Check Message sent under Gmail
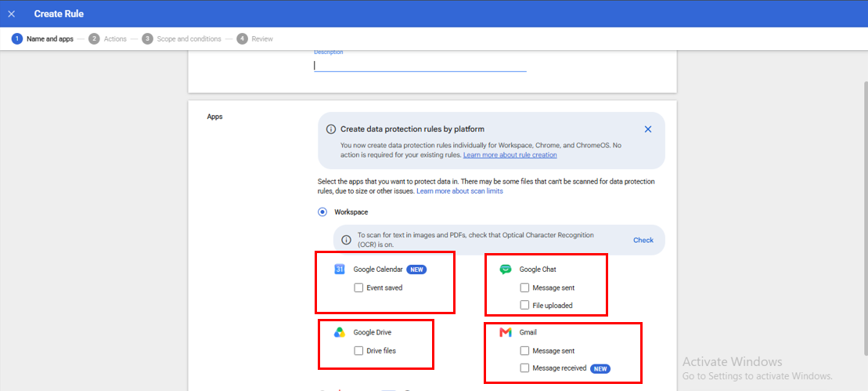The height and width of the screenshot is (391, 868). tap(524, 350)
